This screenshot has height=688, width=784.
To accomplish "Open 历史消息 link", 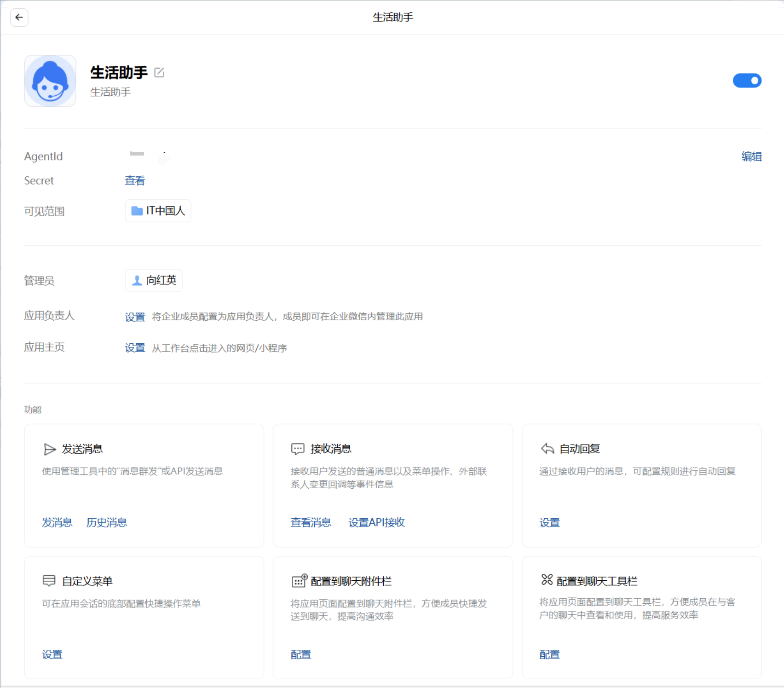I will [x=106, y=522].
